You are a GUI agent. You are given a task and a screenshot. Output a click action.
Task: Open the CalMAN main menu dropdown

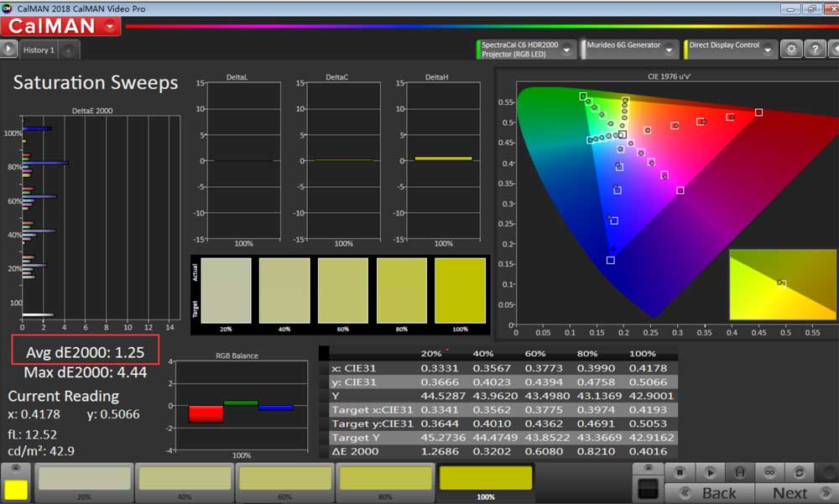click(x=111, y=26)
